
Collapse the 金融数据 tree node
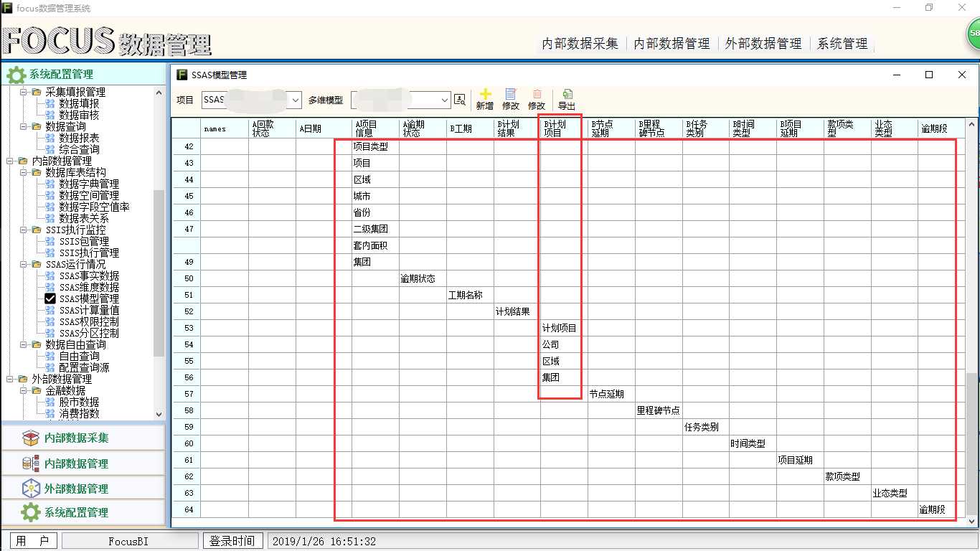click(x=22, y=390)
